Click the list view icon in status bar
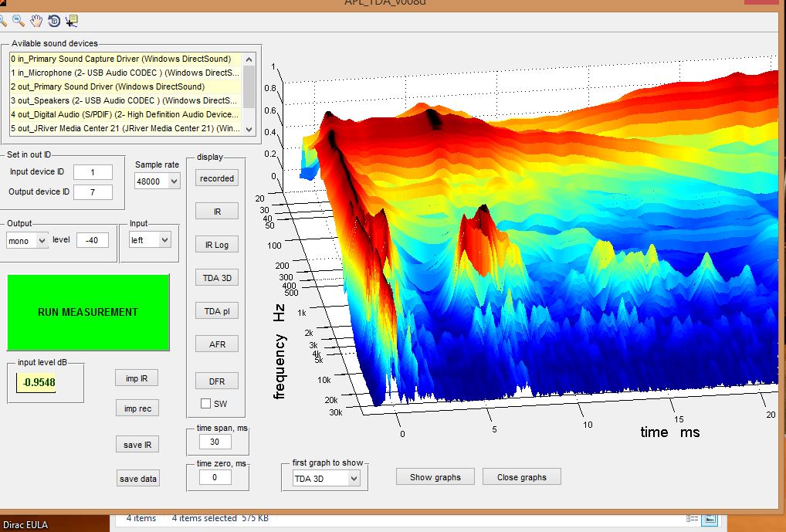This screenshot has width=786, height=532. [692, 518]
